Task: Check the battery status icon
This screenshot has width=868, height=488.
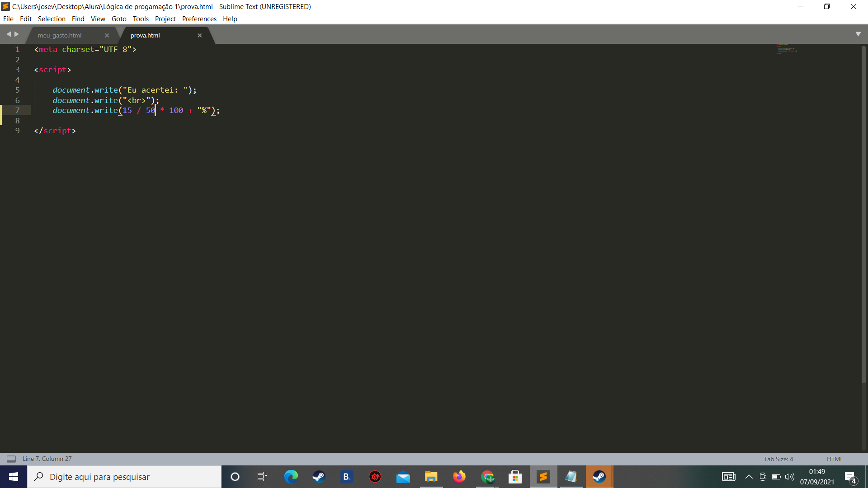Action: tap(776, 477)
